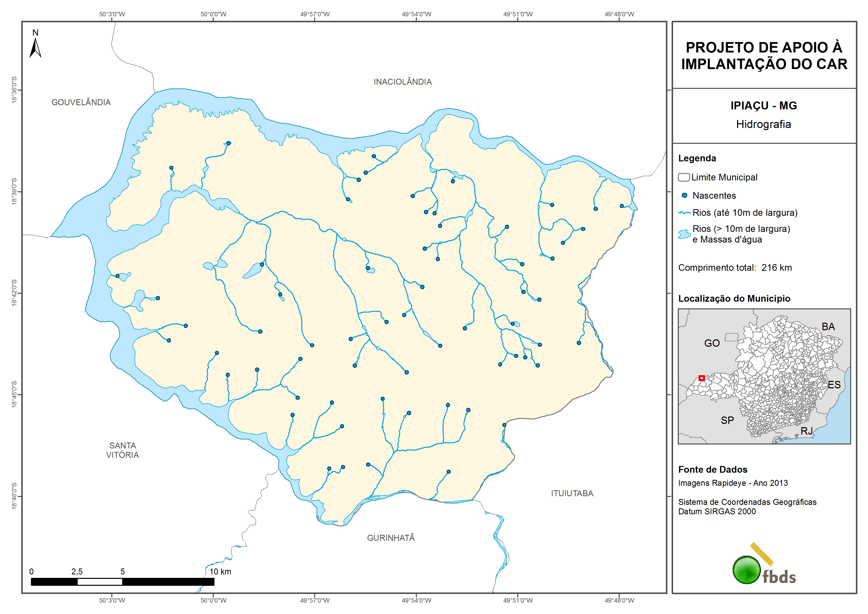This screenshot has width=868, height=614.
Task: Click the IPIAÇU - MG title text
Action: pyautogui.click(x=764, y=105)
